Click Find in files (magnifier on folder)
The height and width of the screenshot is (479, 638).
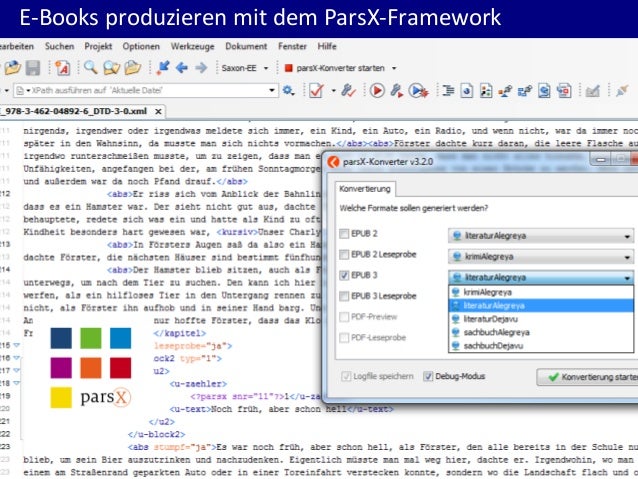pyautogui.click(x=111, y=68)
